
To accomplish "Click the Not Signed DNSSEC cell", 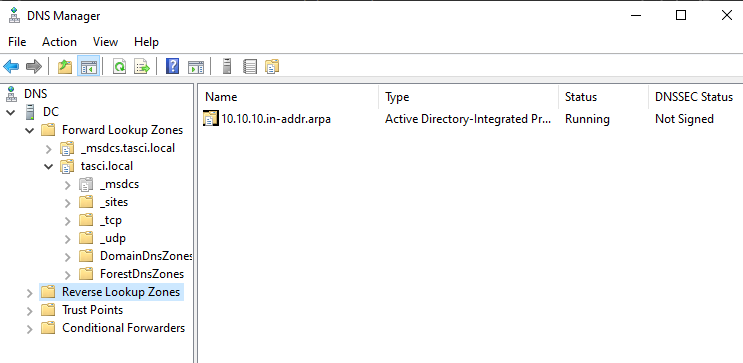I will [684, 119].
